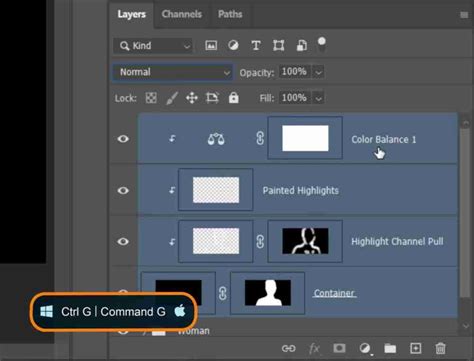474x361 pixels.
Task: Switch to the Channels tab
Action: point(182,14)
